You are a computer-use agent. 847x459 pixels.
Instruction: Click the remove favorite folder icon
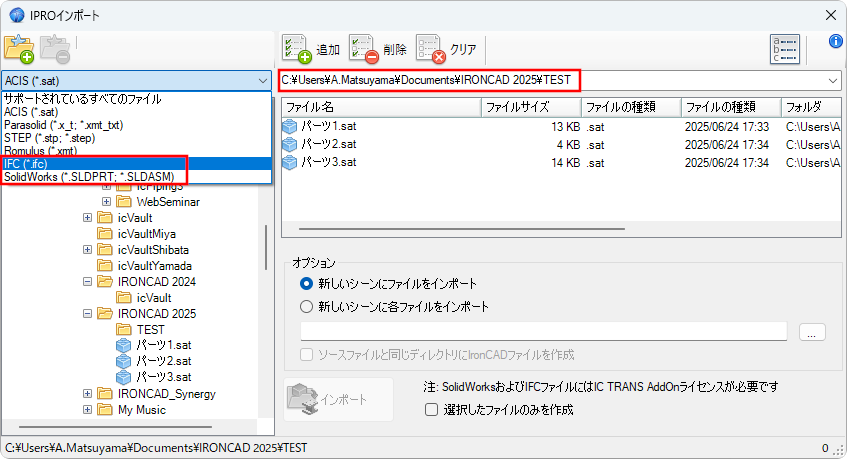tap(55, 49)
